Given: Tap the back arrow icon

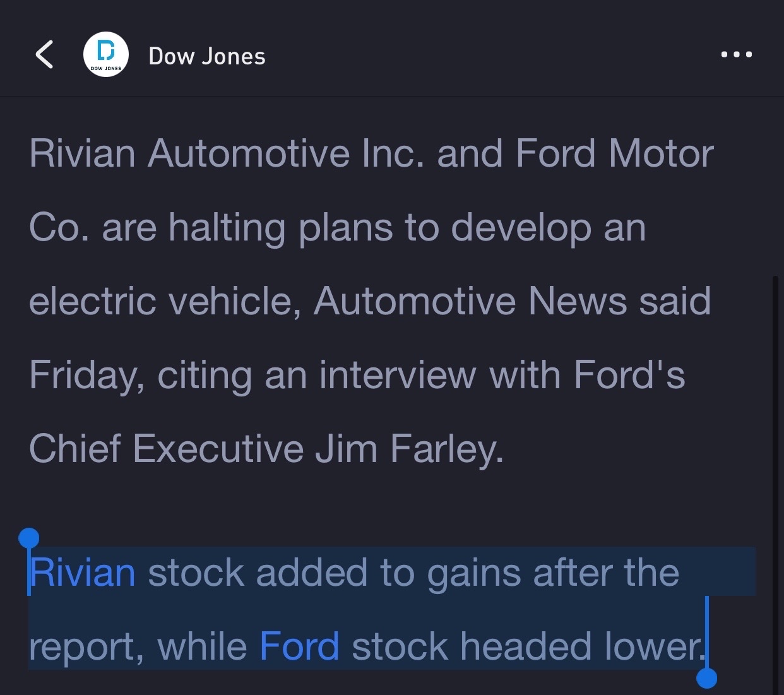Looking at the screenshot, I should coord(44,55).
